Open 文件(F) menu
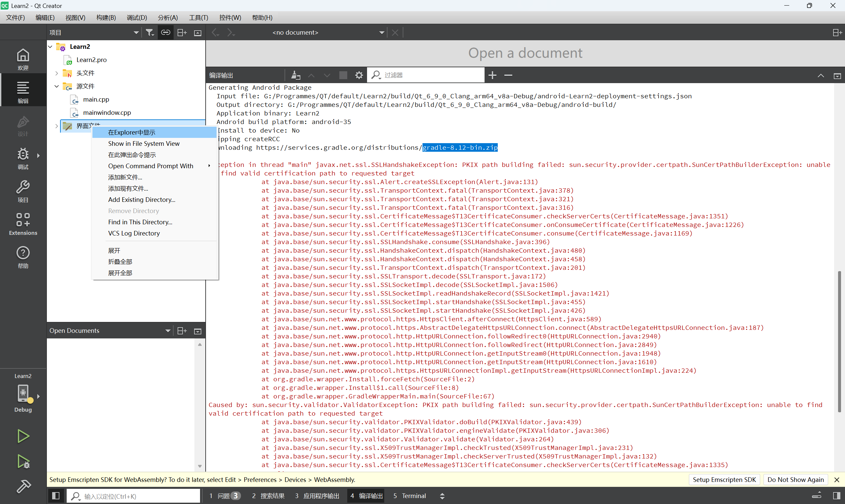The width and height of the screenshot is (845, 504). pyautogui.click(x=15, y=18)
